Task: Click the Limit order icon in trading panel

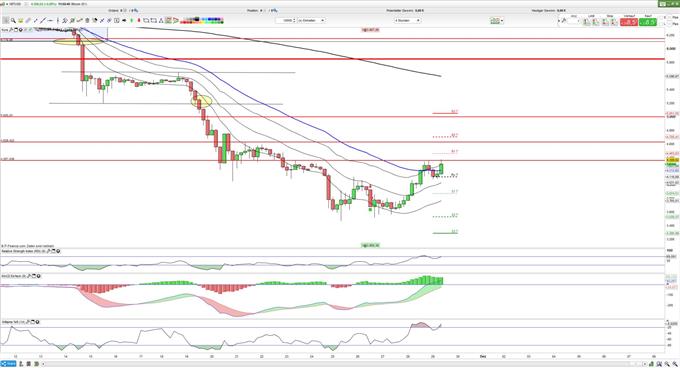Action: [587, 22]
